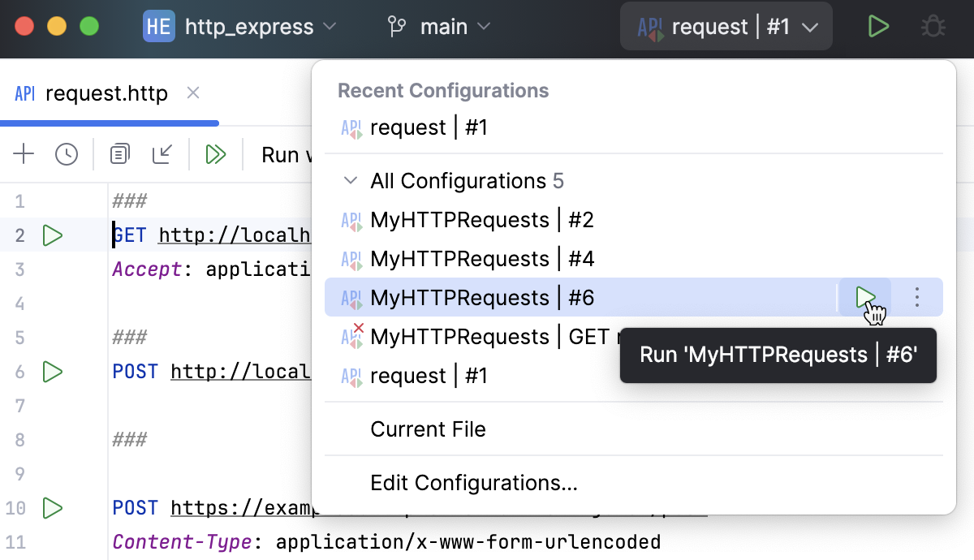
Task: Open the request | #1 run configuration dropdown
Action: click(726, 26)
